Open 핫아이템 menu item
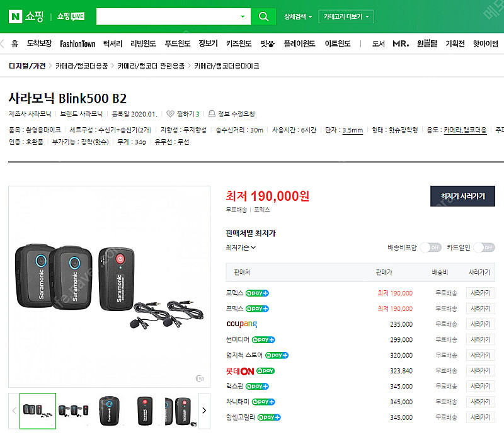This screenshot has height=442, width=504. point(485,43)
